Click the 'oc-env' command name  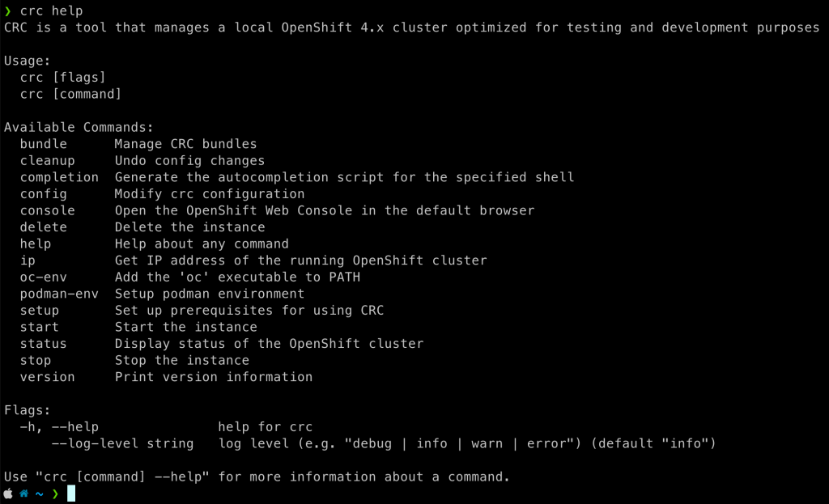tap(44, 277)
